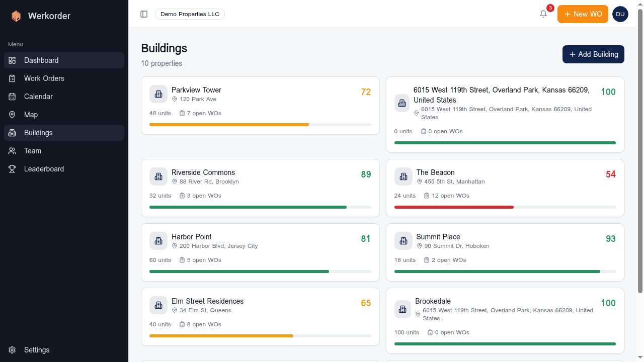Click the red notification count badge
Viewport: 644px width, 362px height.
550,8
